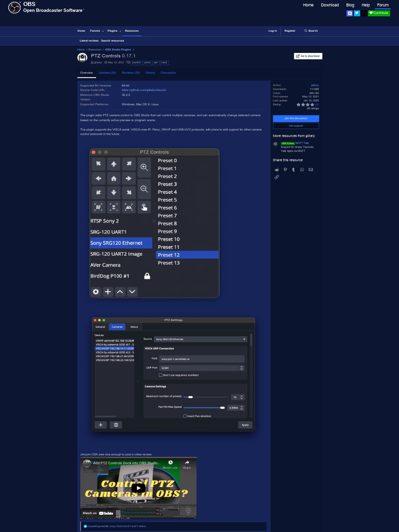399x532 pixels.
Task: Switch to the Updates (35) tab
Action: [107, 73]
